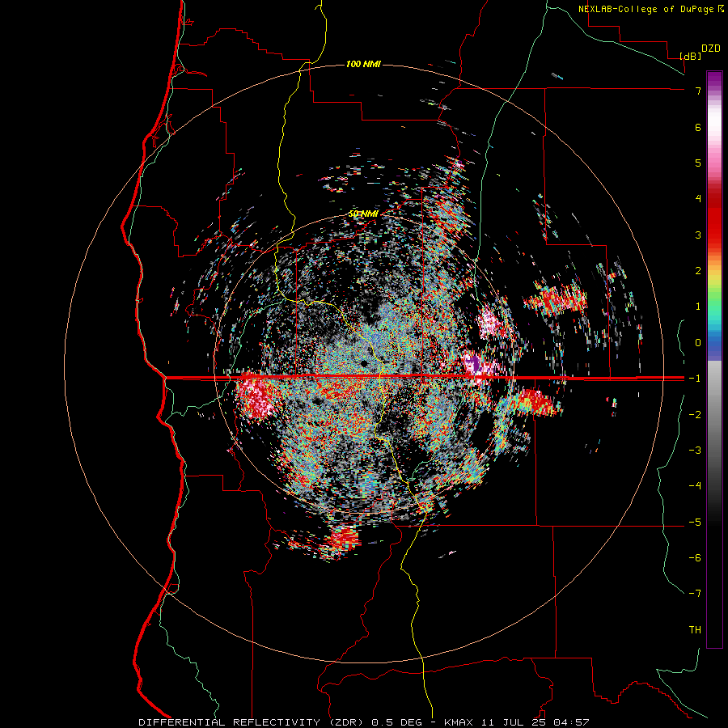Click the 4 value on the color scale
Screen dimensions: 728x728
click(698, 199)
